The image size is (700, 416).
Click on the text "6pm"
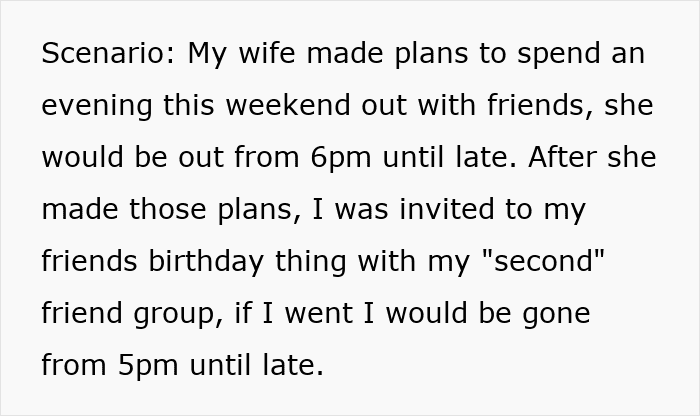tap(341, 157)
